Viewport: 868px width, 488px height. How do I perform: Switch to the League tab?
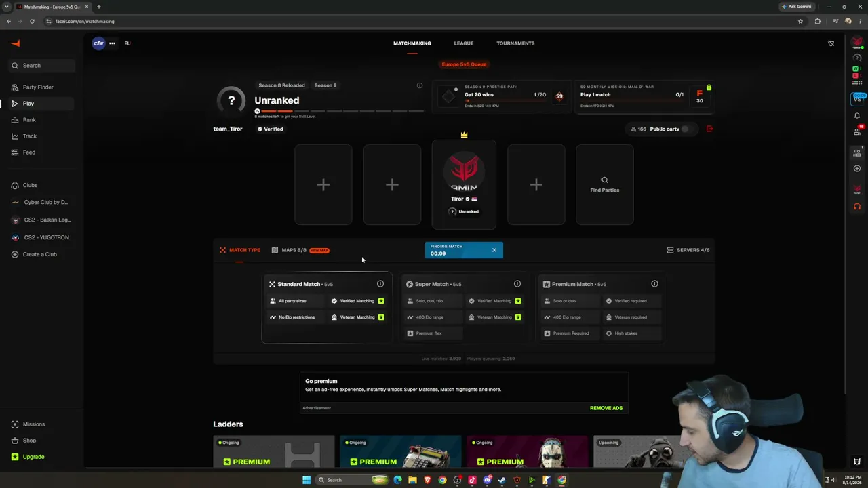click(x=464, y=43)
